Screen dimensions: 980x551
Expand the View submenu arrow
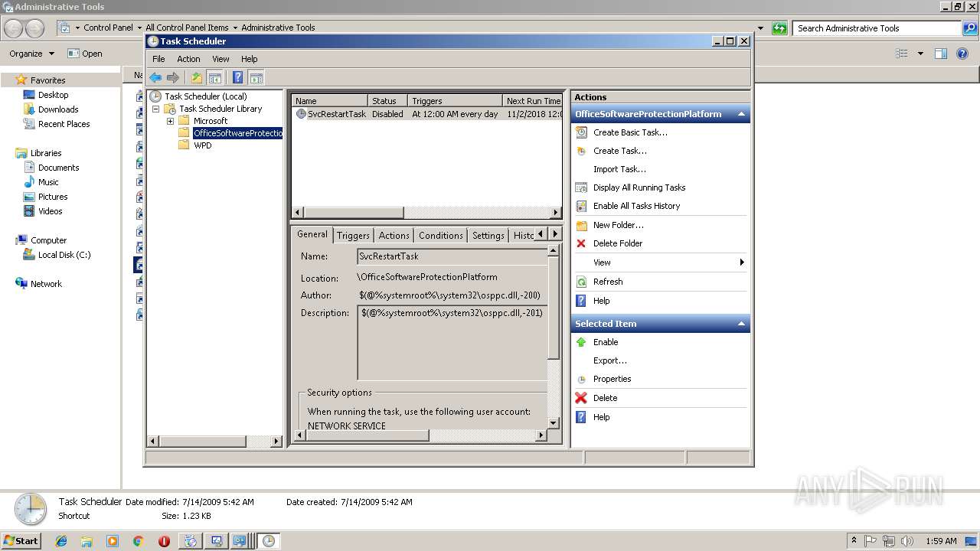(741, 262)
